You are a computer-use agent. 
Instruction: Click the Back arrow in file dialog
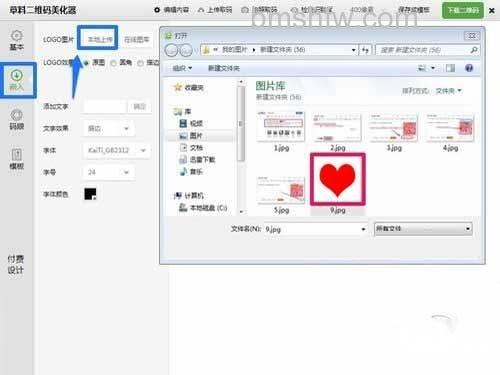click(x=172, y=50)
